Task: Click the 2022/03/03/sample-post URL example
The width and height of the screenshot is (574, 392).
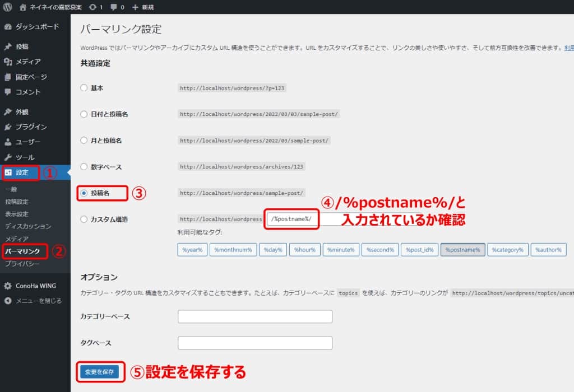Action: [259, 114]
